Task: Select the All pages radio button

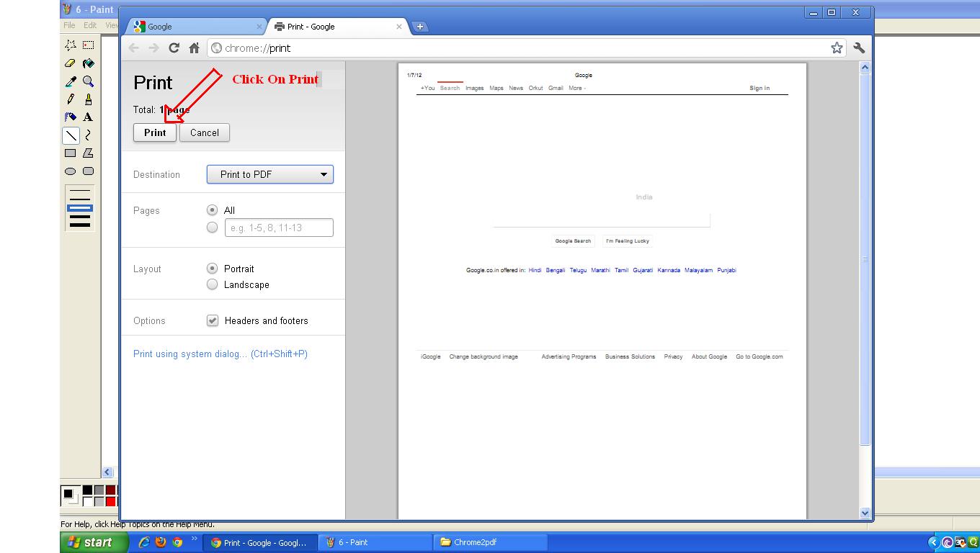Action: pyautogui.click(x=212, y=210)
